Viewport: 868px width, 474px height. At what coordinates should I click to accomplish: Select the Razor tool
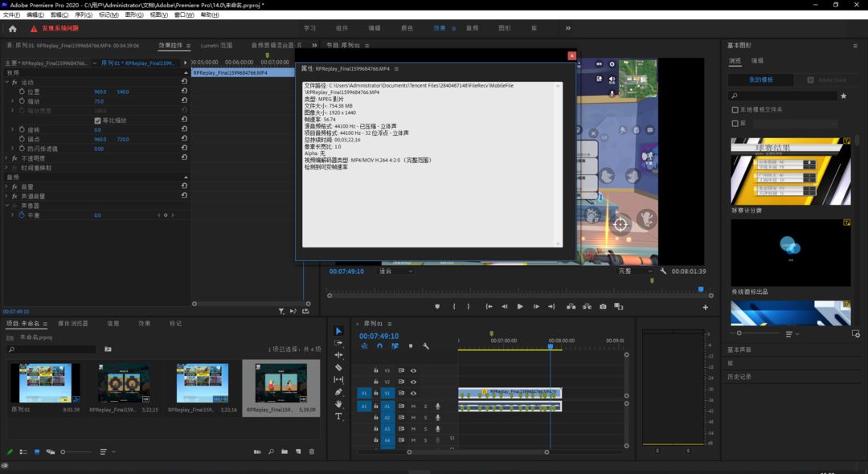point(338,367)
